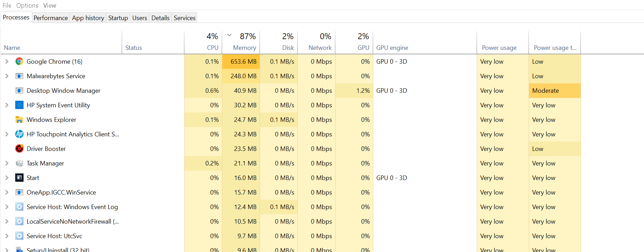Expand Service Host: UtcSvc group

pos(7,236)
